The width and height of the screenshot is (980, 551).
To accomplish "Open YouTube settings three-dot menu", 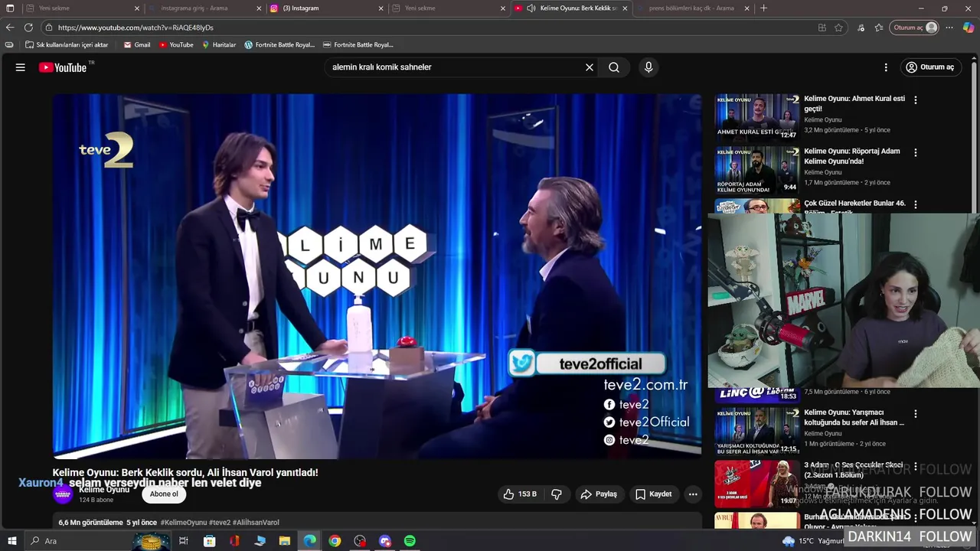I will pyautogui.click(x=886, y=67).
